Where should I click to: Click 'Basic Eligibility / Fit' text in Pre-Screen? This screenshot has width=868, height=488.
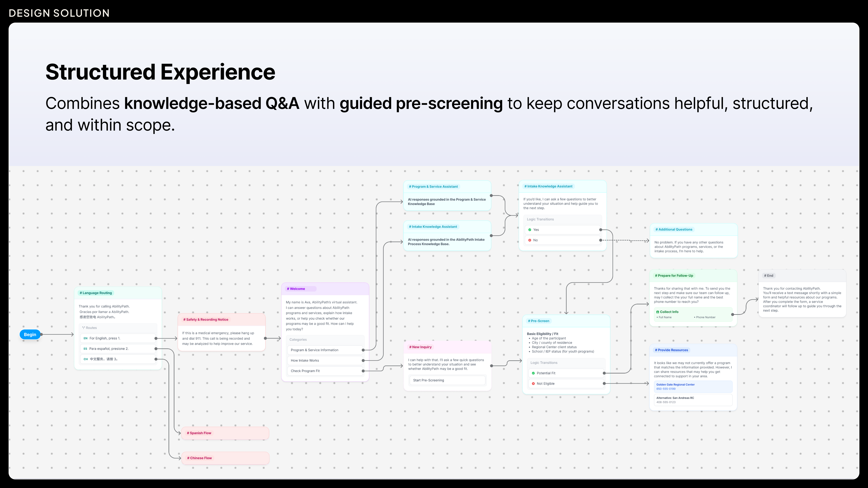[x=542, y=334]
